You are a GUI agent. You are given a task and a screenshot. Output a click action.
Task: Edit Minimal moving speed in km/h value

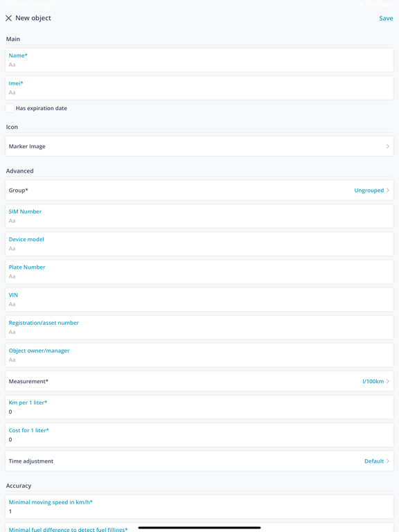coord(199,507)
